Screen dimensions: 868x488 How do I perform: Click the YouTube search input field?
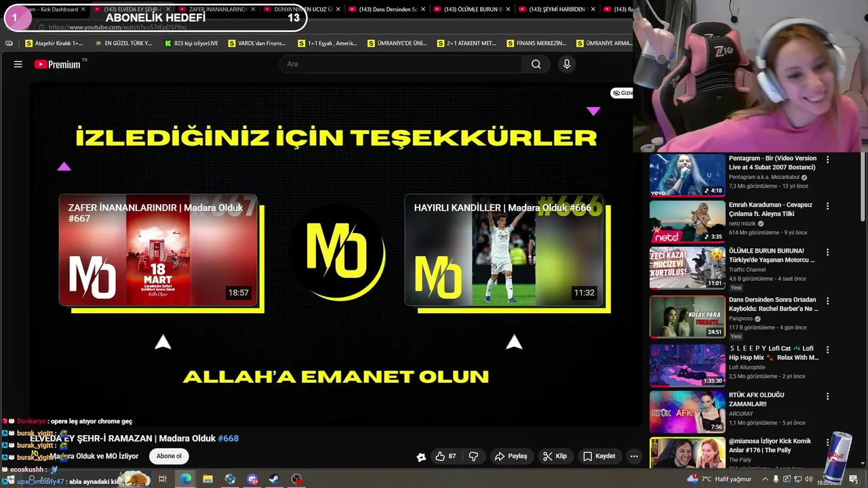(400, 64)
